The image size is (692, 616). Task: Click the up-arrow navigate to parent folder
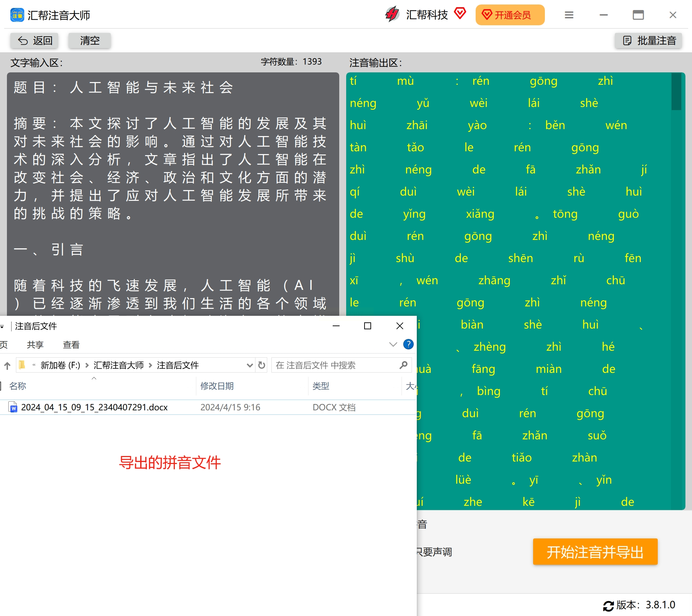click(x=7, y=365)
